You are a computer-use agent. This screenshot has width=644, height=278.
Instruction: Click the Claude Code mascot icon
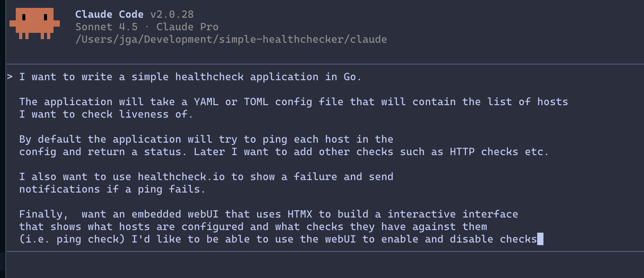pyautogui.click(x=34, y=23)
